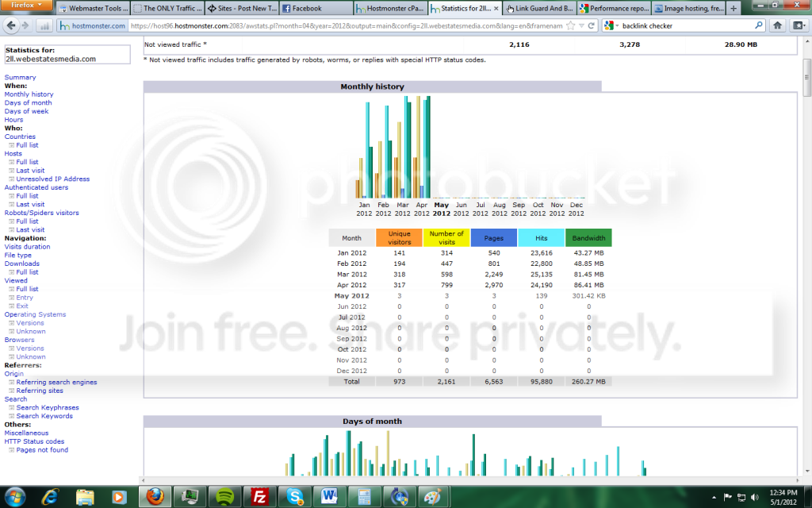Click the search magnifier icon

(x=759, y=25)
